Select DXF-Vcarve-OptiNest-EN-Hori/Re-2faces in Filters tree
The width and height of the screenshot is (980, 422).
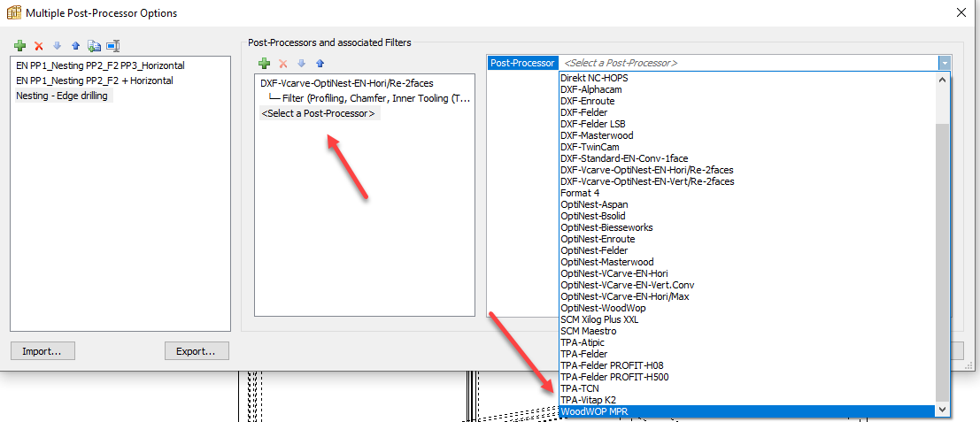point(347,82)
